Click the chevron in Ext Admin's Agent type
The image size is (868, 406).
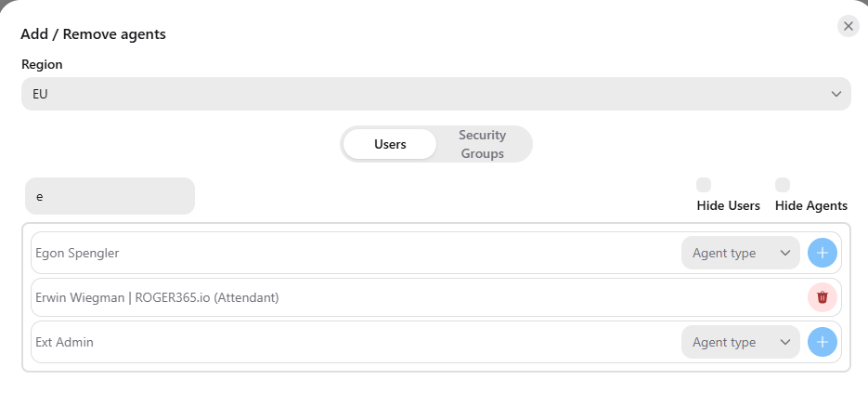(x=785, y=342)
